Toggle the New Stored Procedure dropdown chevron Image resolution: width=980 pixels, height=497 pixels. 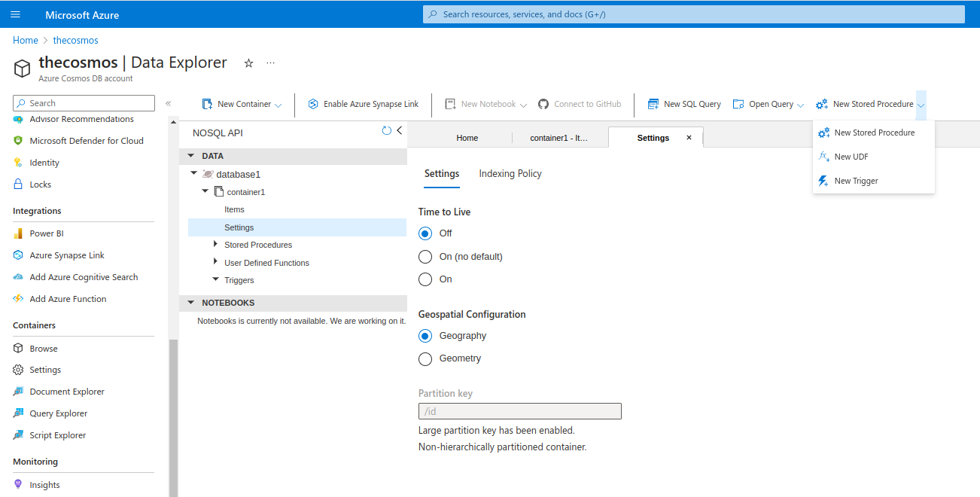(x=921, y=105)
